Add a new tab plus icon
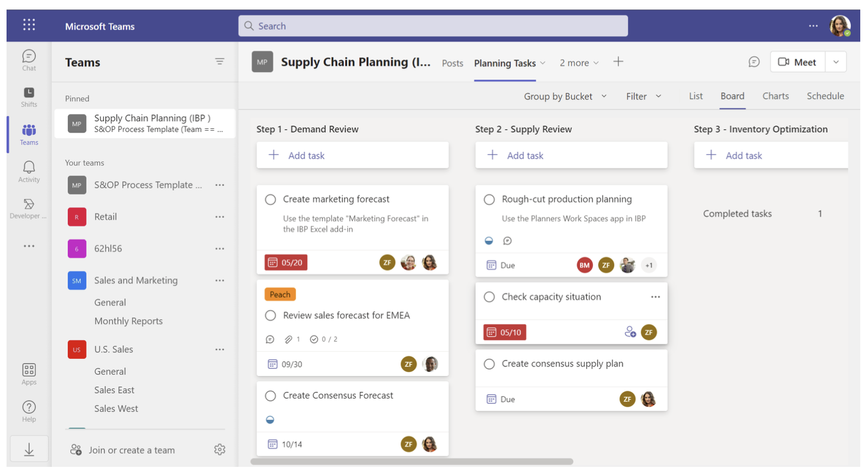 (618, 62)
